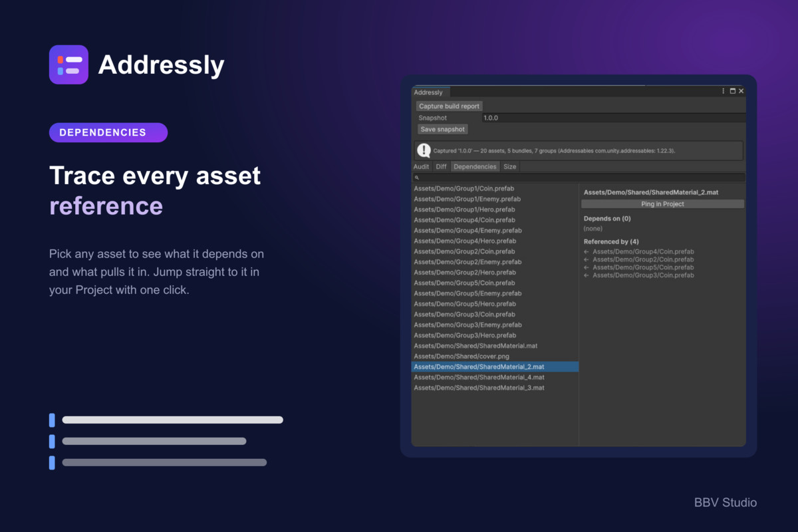Select Assets/Demo/Group1/Enemy.prefab in the asset list
Viewport: 798px width, 532px height.
click(x=495, y=199)
